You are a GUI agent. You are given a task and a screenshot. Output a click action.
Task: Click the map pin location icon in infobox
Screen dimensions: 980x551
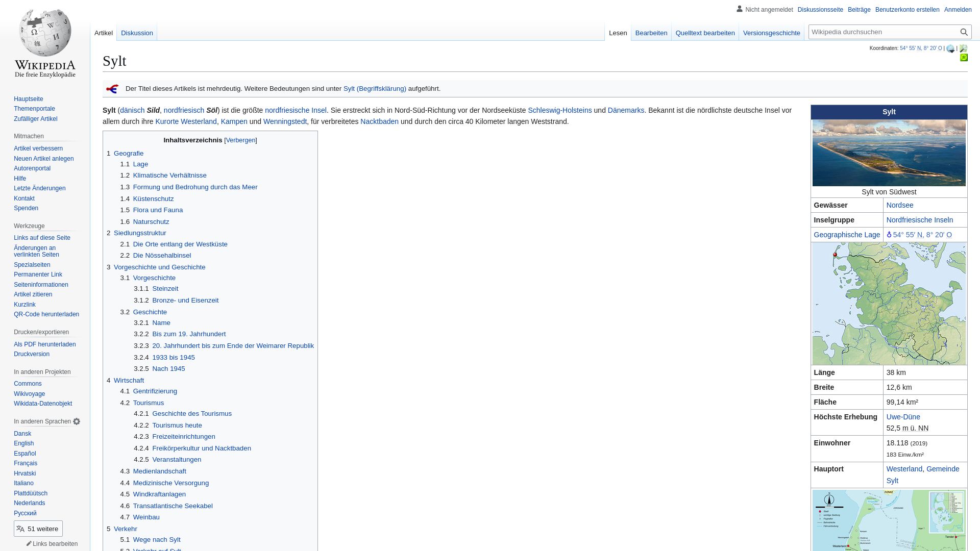[x=889, y=234]
